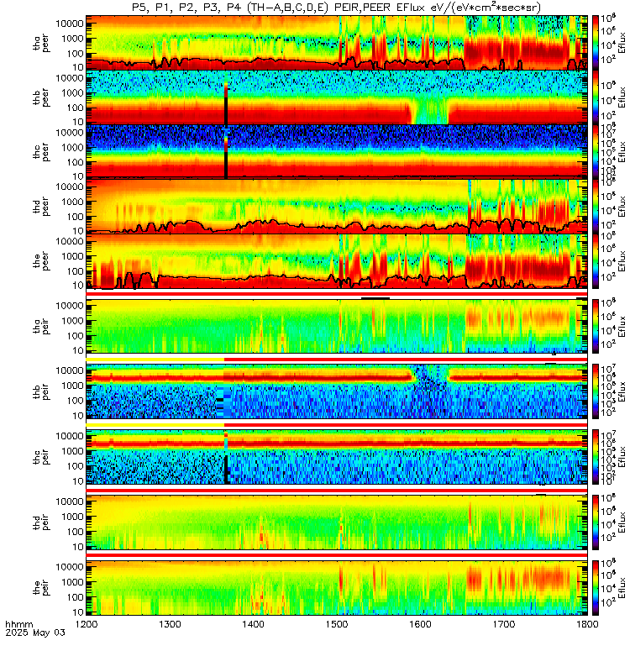This screenshot has height=672, width=630.
Task: Click the tha peer panel color bar
Action: (x=596, y=43)
